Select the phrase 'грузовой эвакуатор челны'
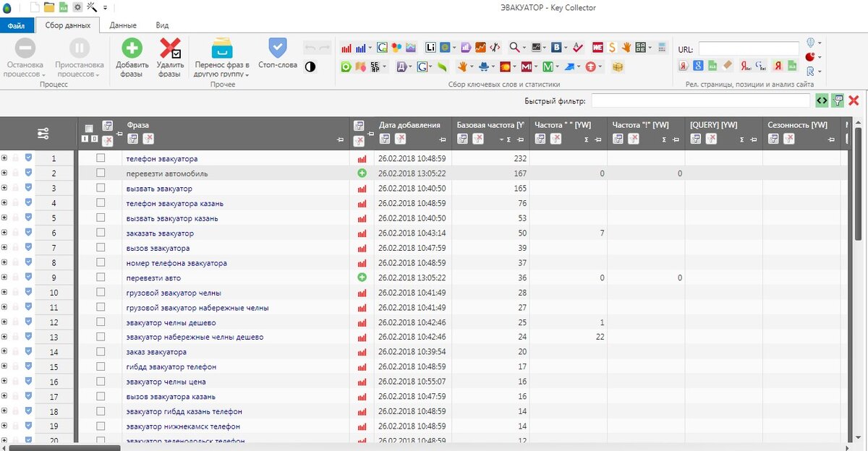 [174, 293]
